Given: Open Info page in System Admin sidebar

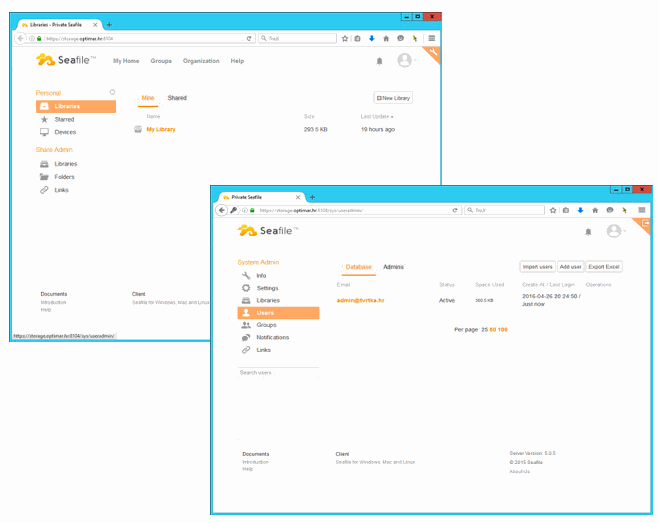Looking at the screenshot, I should [261, 276].
